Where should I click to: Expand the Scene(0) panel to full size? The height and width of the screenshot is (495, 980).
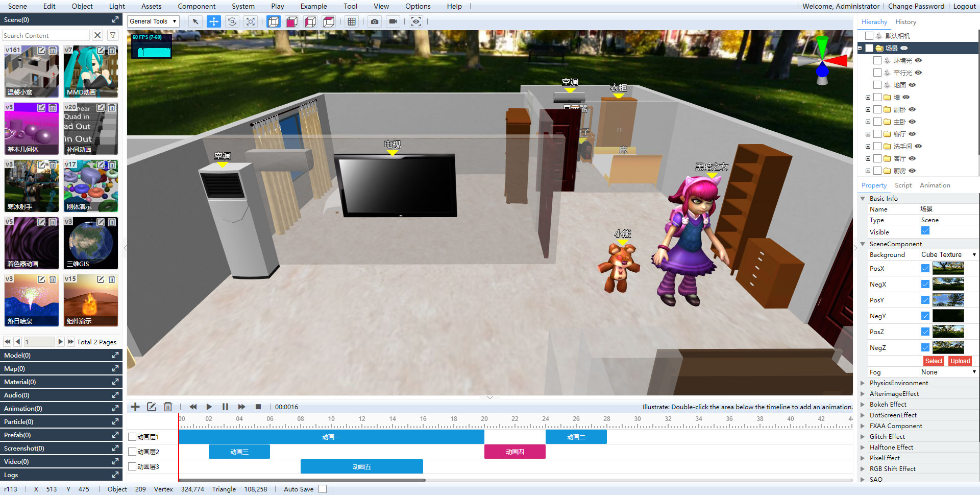[115, 19]
